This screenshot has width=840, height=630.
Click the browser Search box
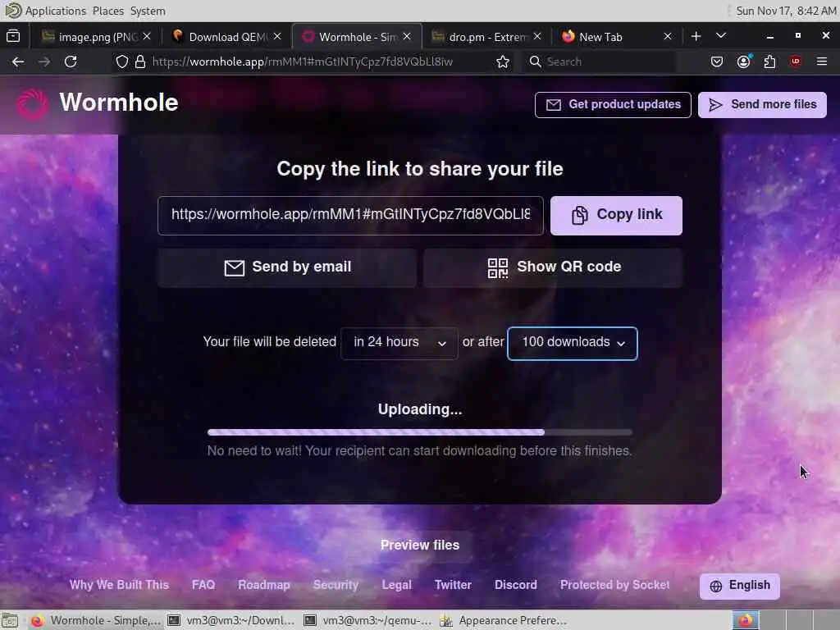pos(600,62)
